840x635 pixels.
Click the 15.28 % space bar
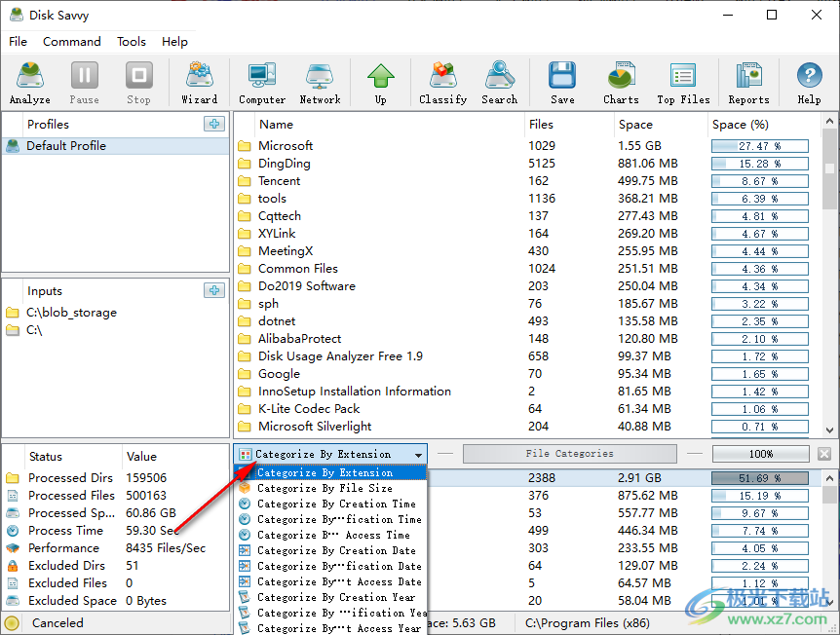pos(760,164)
